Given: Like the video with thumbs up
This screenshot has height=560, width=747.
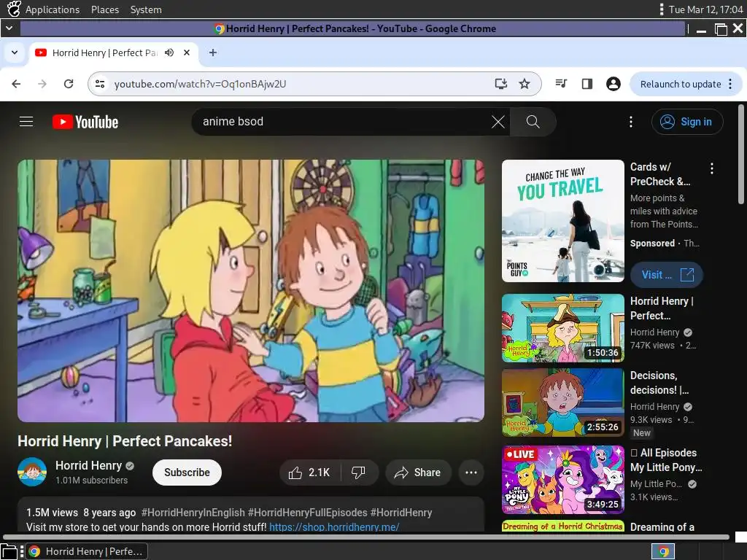Looking at the screenshot, I should coord(309,472).
